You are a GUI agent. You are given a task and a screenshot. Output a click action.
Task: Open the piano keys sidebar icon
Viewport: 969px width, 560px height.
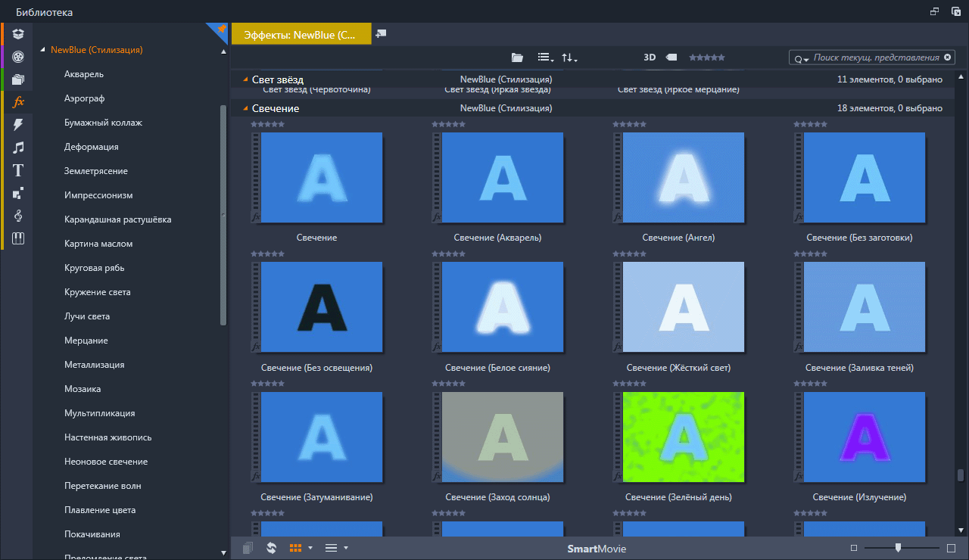pyautogui.click(x=18, y=238)
